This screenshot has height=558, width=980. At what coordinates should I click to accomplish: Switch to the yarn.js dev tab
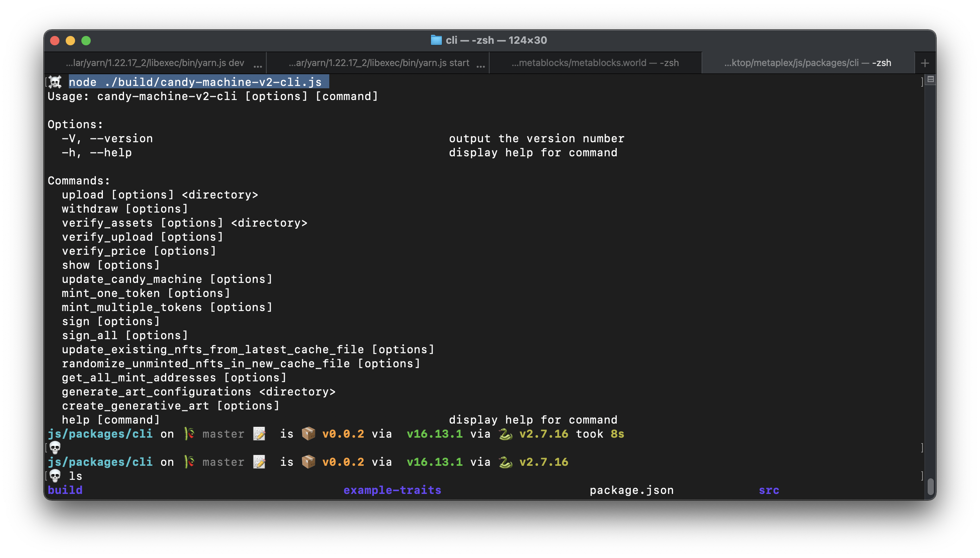155,63
